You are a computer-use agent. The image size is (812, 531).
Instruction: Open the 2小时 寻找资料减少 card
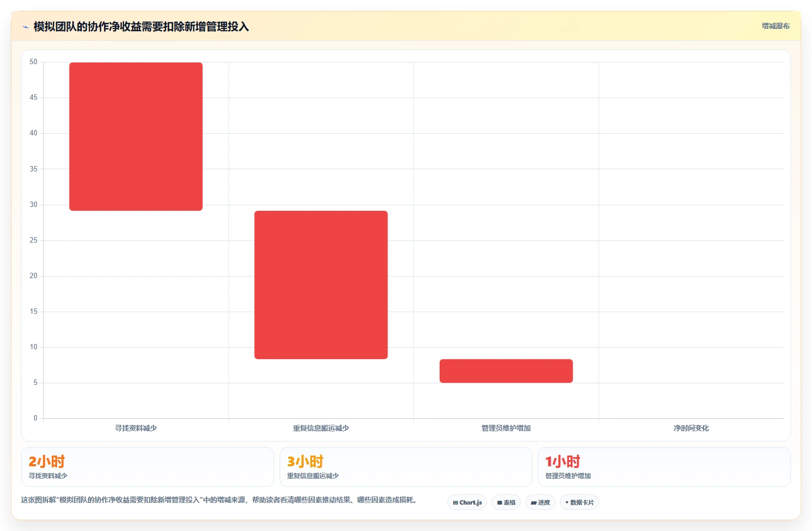(148, 467)
